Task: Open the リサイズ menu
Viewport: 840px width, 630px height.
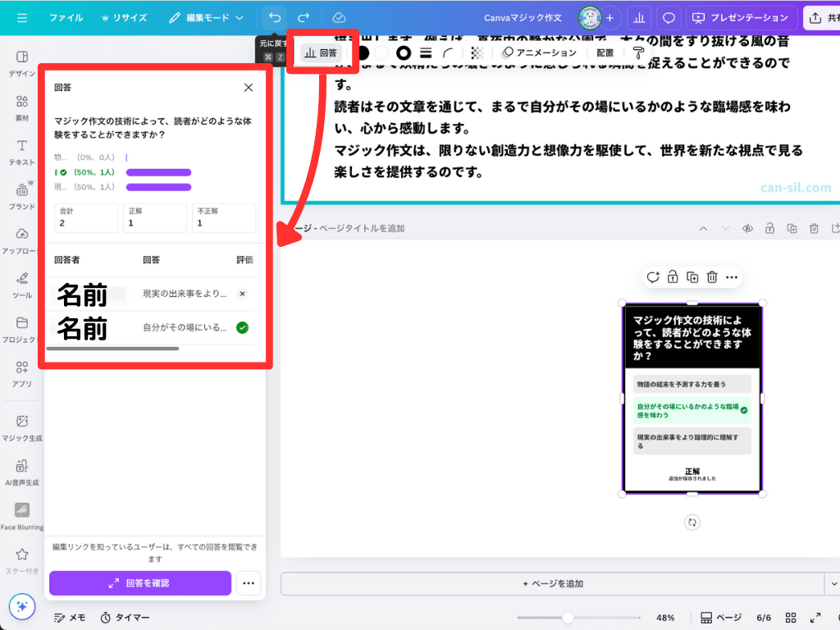Action: (x=125, y=18)
